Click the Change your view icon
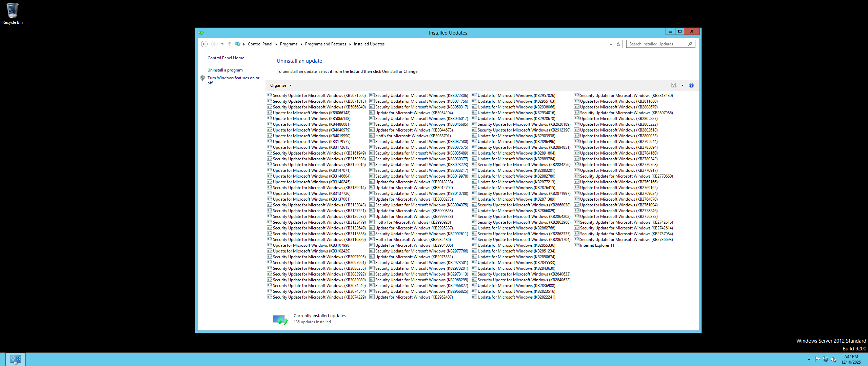 coord(674,85)
